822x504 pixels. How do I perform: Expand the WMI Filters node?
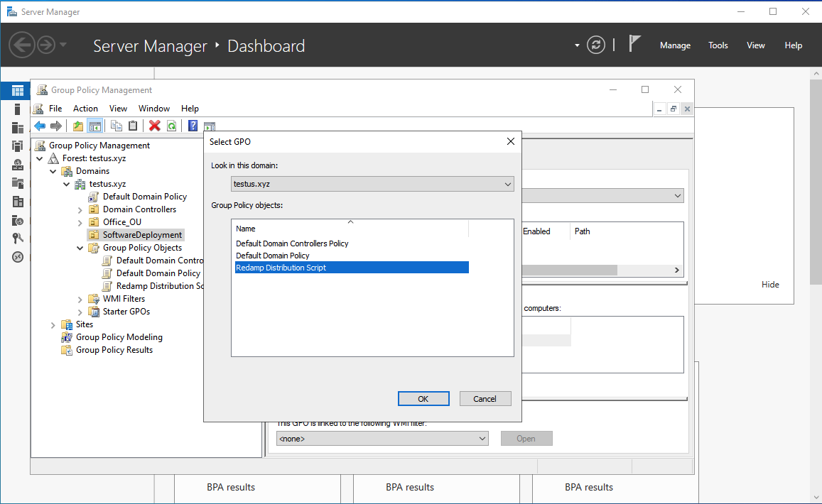[x=80, y=299]
